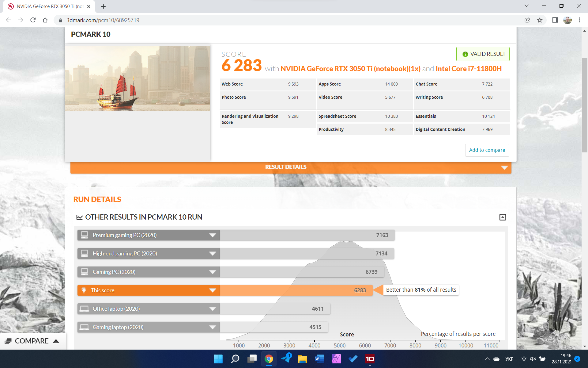
Task: Open File Explorer from taskbar
Action: click(x=303, y=359)
